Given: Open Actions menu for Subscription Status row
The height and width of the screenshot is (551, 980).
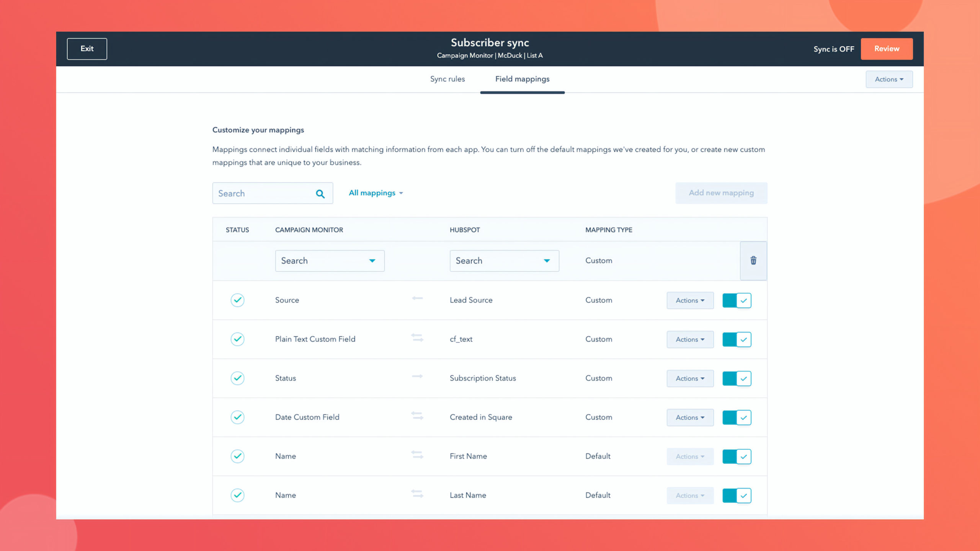Looking at the screenshot, I should [690, 378].
